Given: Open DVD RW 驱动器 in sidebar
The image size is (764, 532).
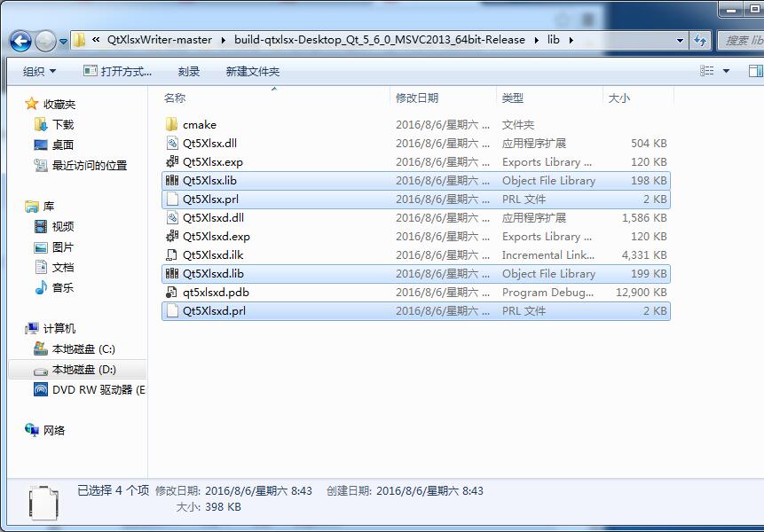Looking at the screenshot, I should pos(98,390).
